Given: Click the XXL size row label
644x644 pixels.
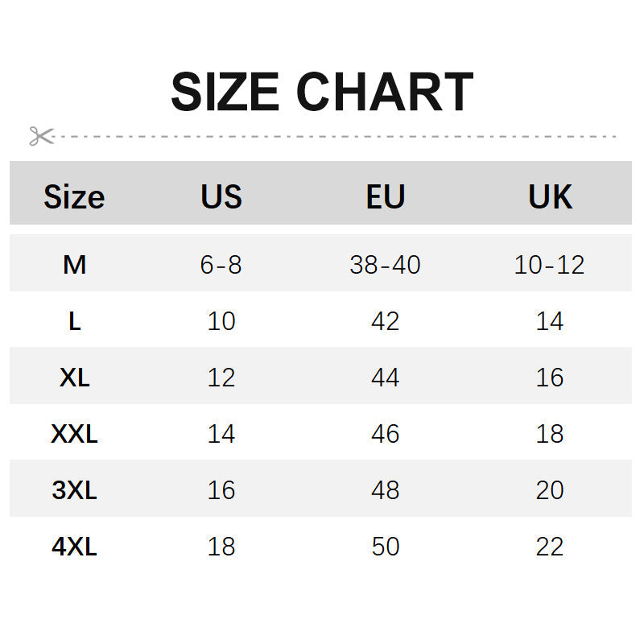Looking at the screenshot, I should coord(74,433).
